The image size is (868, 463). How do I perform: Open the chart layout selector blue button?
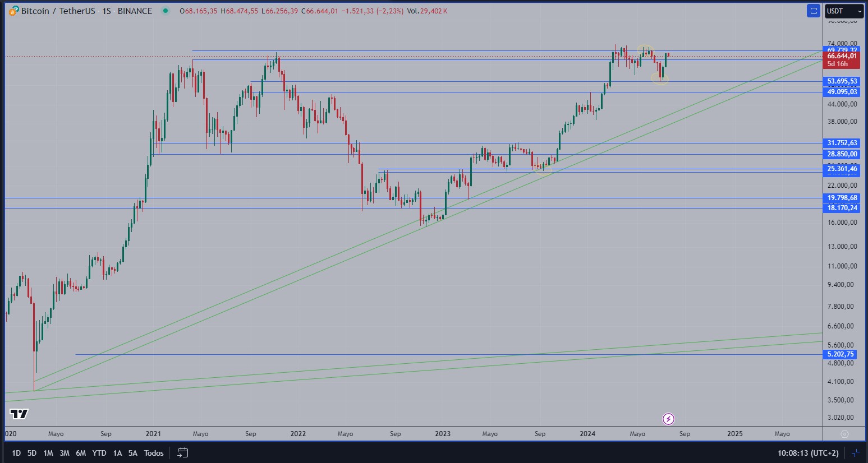(814, 11)
